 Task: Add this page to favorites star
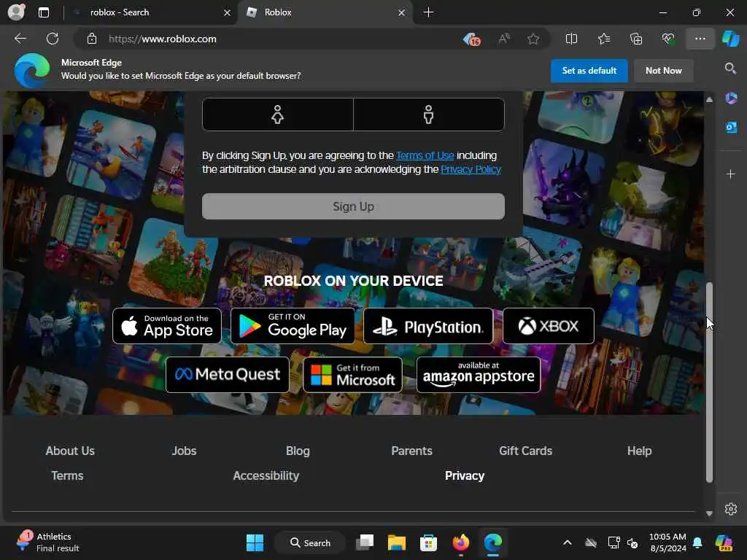click(x=533, y=39)
